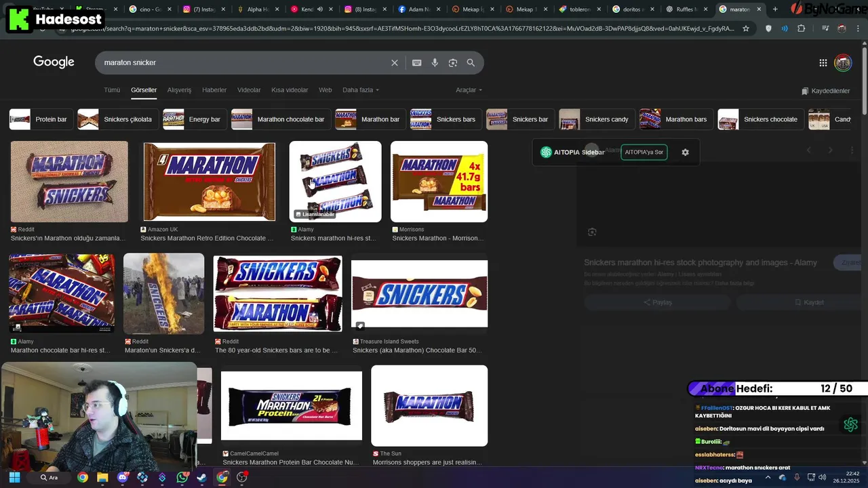The image size is (868, 488).
Task: Open the Windows Start menu
Action: tap(14, 477)
